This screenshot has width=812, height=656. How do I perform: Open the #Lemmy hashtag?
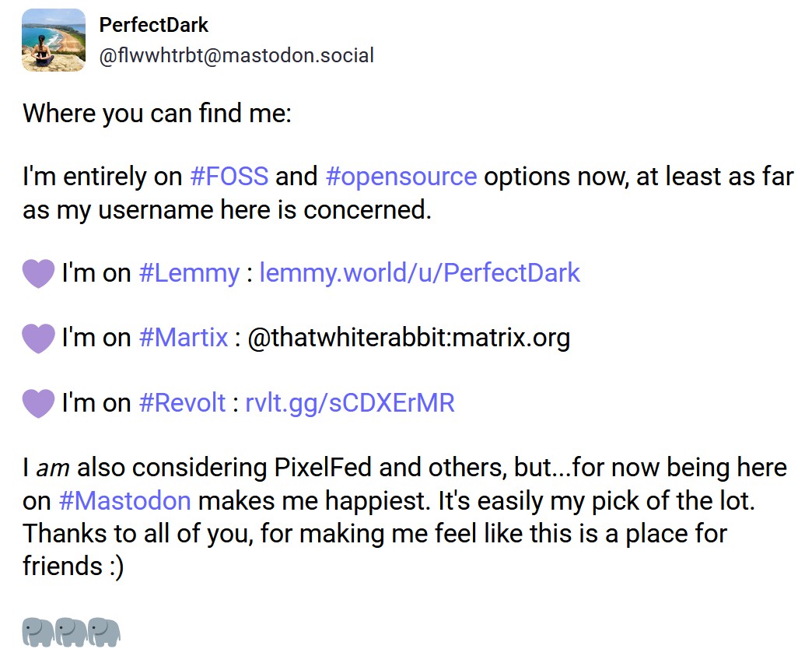tap(189, 273)
